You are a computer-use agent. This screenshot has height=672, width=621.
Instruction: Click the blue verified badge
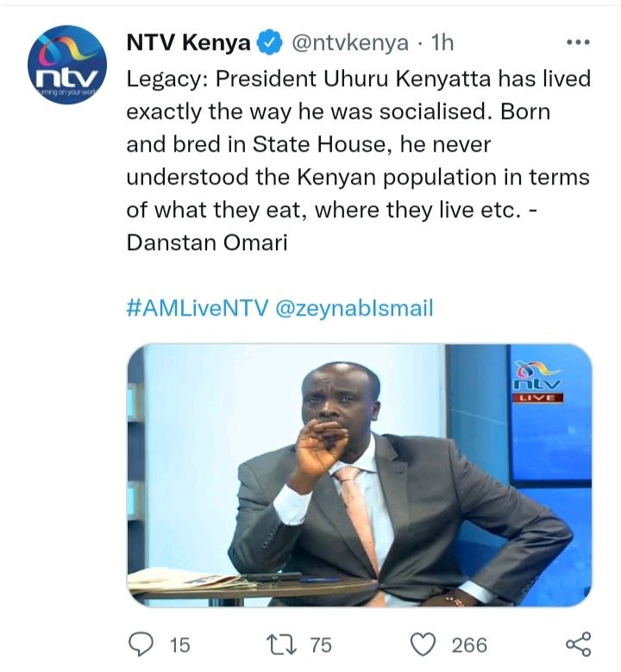(x=269, y=42)
